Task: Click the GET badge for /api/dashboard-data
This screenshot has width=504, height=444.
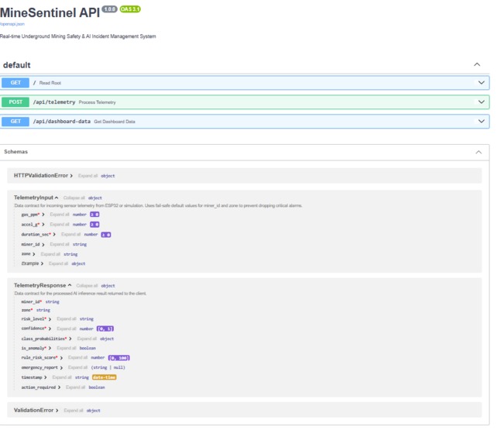Action: coord(15,122)
